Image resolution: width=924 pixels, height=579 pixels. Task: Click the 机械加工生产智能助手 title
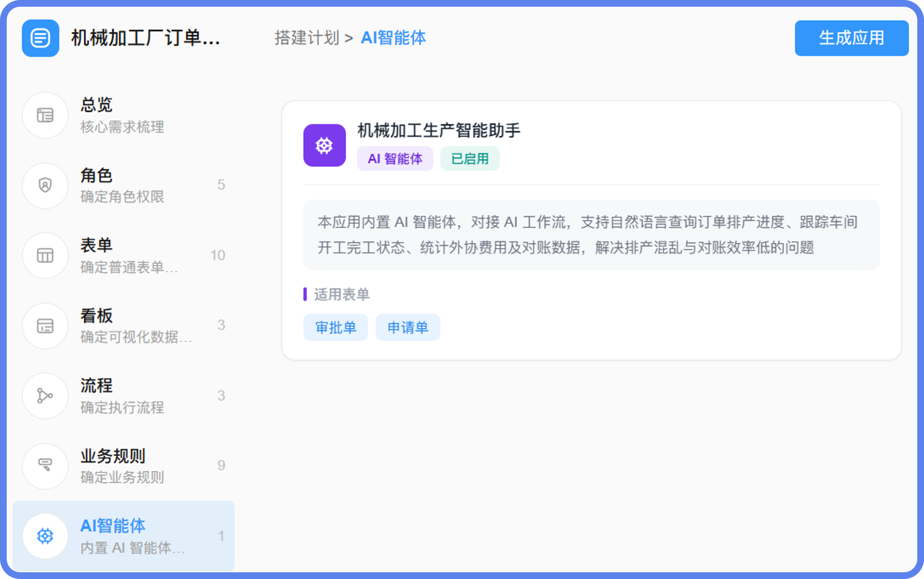coord(439,130)
